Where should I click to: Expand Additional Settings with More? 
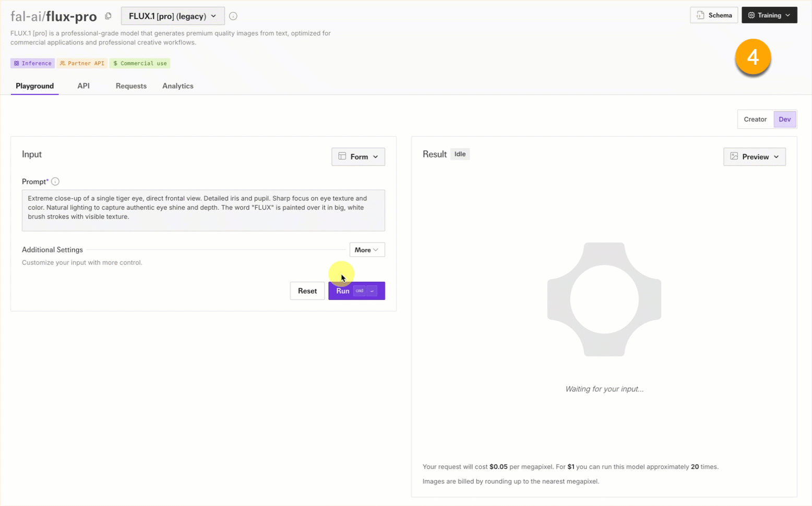pyautogui.click(x=367, y=250)
